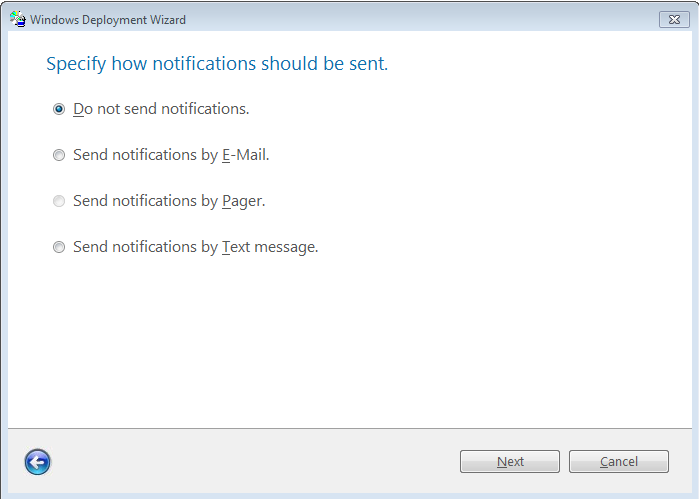Click the 'Send notifications by Text message.' label
The width and height of the screenshot is (699, 499).
pos(196,247)
